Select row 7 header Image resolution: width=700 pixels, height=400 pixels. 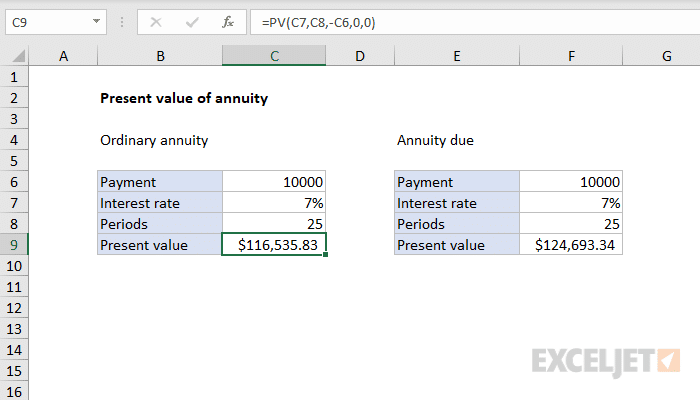pyautogui.click(x=14, y=203)
